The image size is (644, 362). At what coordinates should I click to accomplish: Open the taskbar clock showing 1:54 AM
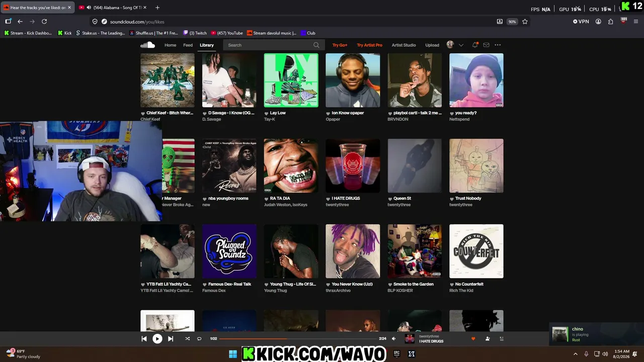[x=622, y=354]
